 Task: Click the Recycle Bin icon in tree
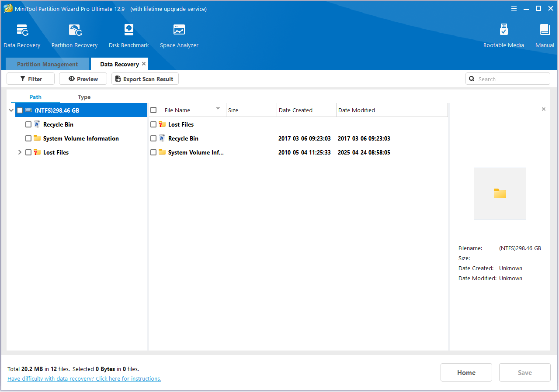pyautogui.click(x=37, y=124)
